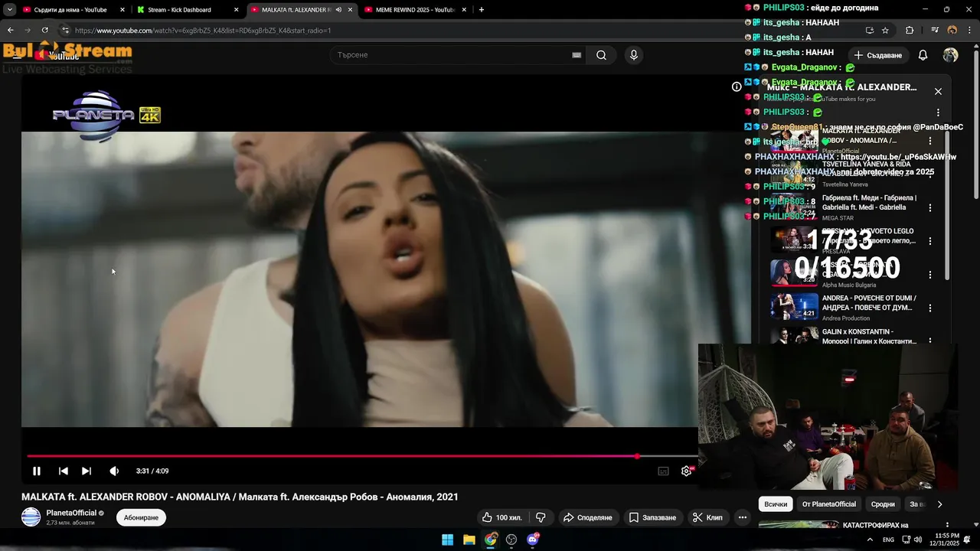Open File Explorer from the taskbar

(x=469, y=540)
